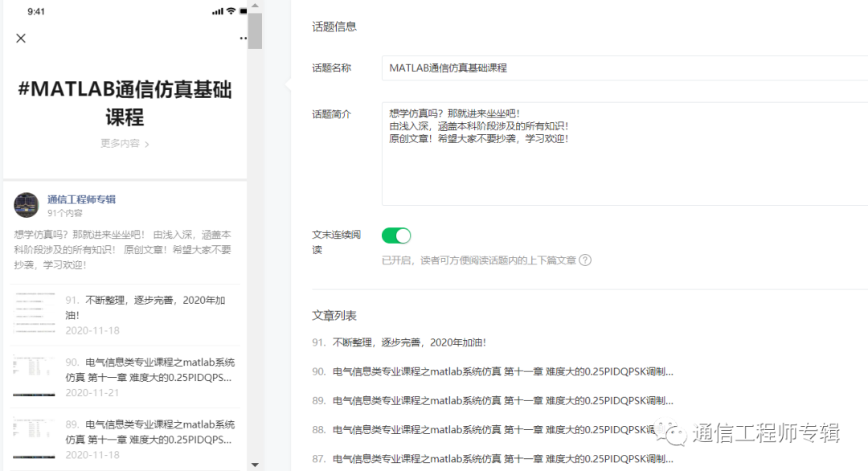Screen dimensions: 868x471
Task: Click thumbnail of preview article 91
Action: click(35, 313)
